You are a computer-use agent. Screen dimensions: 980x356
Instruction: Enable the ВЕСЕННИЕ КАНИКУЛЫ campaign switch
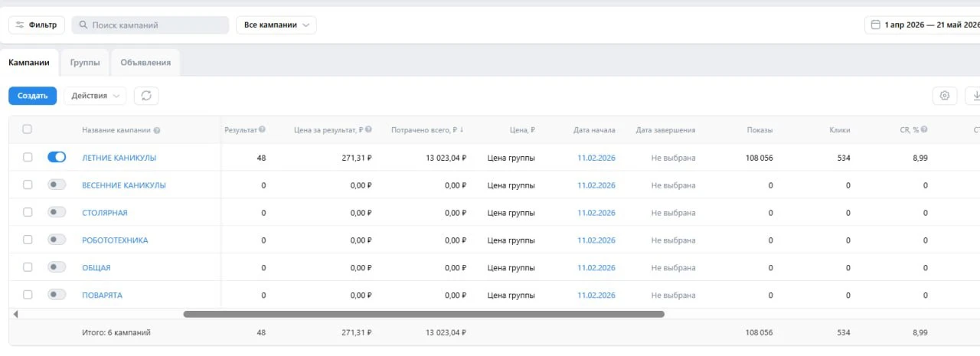[57, 185]
